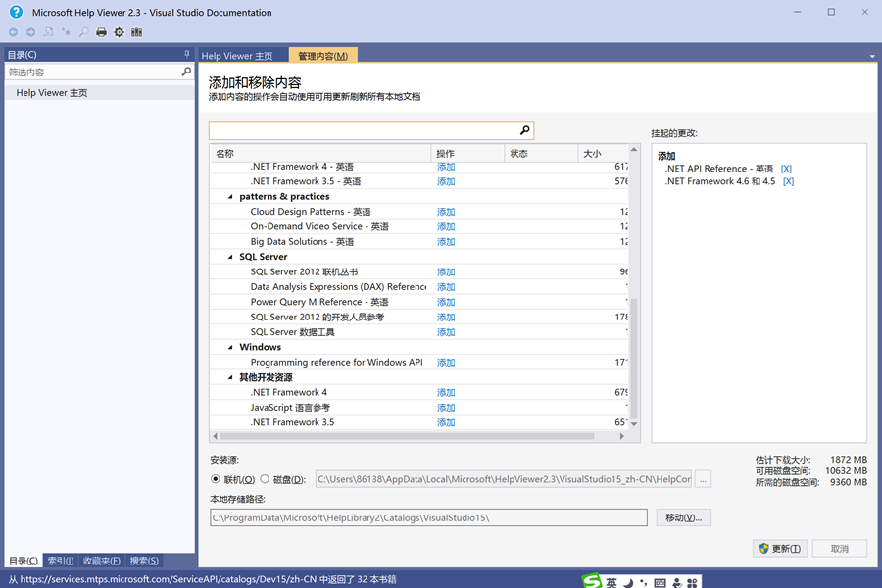
Task: Click 添加 for Cloud Design Patterns - 英语
Action: pos(446,212)
